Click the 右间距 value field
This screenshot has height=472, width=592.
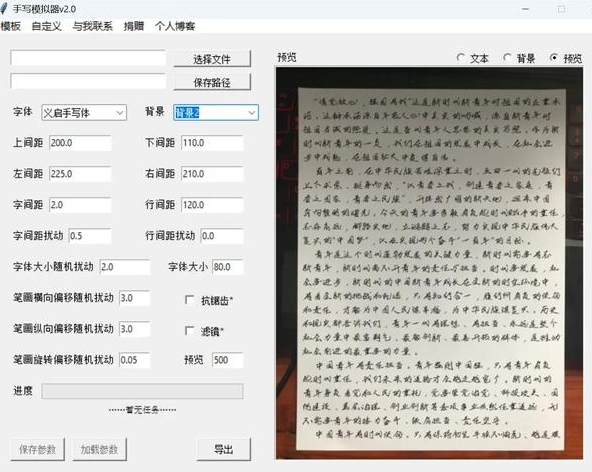pos(212,174)
